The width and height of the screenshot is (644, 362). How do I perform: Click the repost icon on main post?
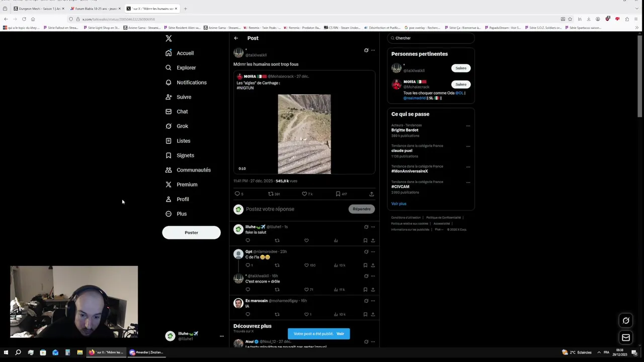(x=271, y=194)
